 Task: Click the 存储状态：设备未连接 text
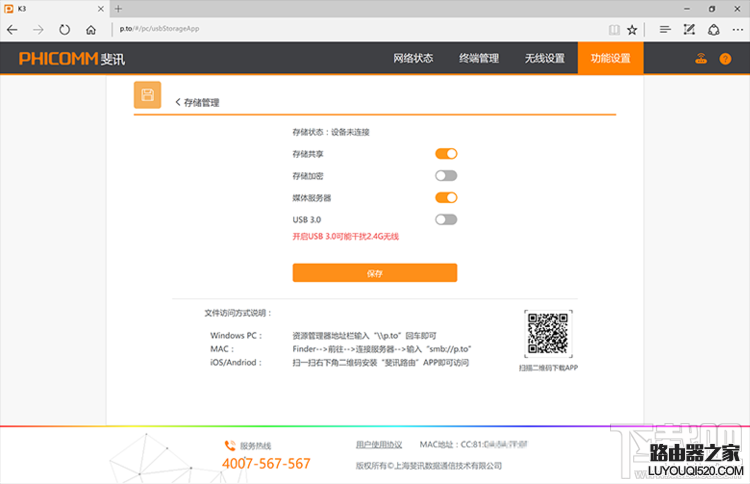tap(331, 132)
